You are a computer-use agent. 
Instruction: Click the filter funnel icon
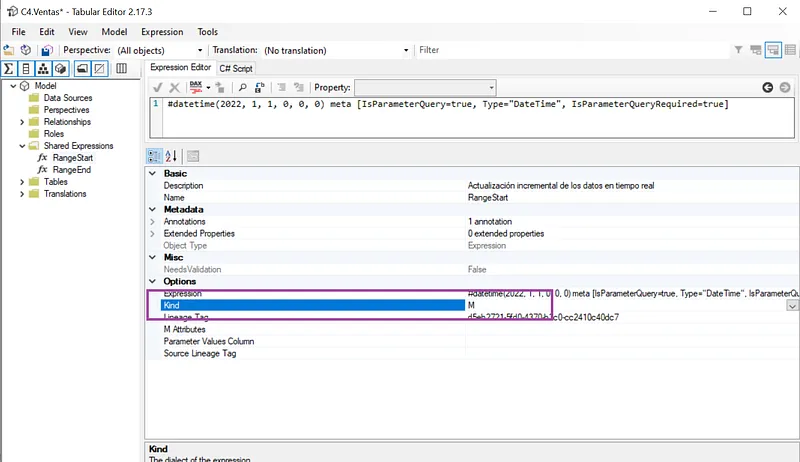pos(738,50)
